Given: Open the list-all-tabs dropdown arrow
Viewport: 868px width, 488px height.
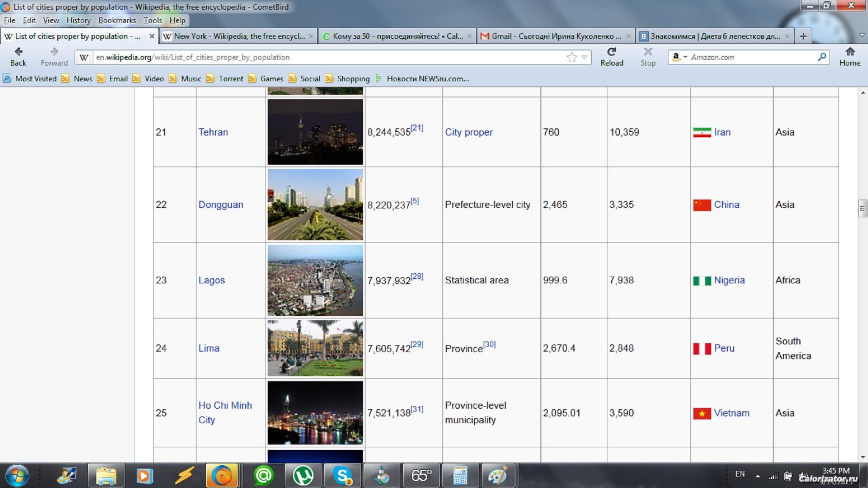Looking at the screenshot, I should (861, 36).
